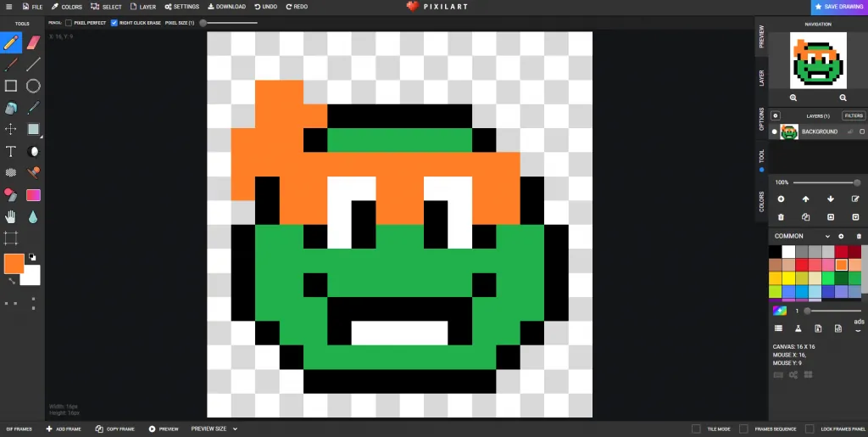Open layer settings gear
This screenshot has width=868, height=437.
pyautogui.click(x=776, y=115)
